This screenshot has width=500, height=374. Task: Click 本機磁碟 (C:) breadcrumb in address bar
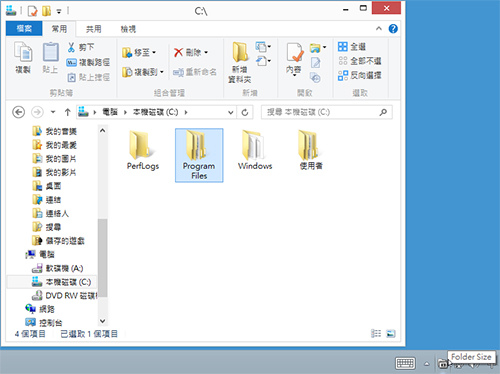coord(156,112)
